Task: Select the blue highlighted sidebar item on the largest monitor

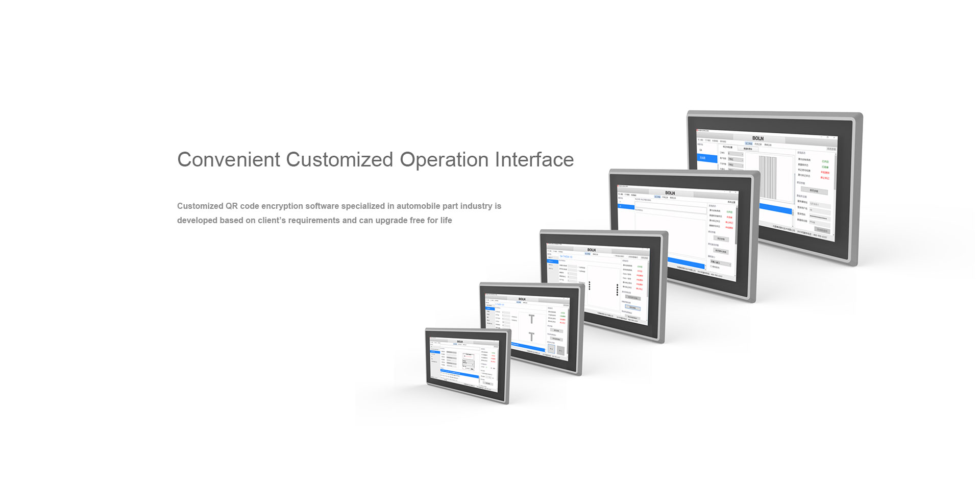Action: (707, 158)
